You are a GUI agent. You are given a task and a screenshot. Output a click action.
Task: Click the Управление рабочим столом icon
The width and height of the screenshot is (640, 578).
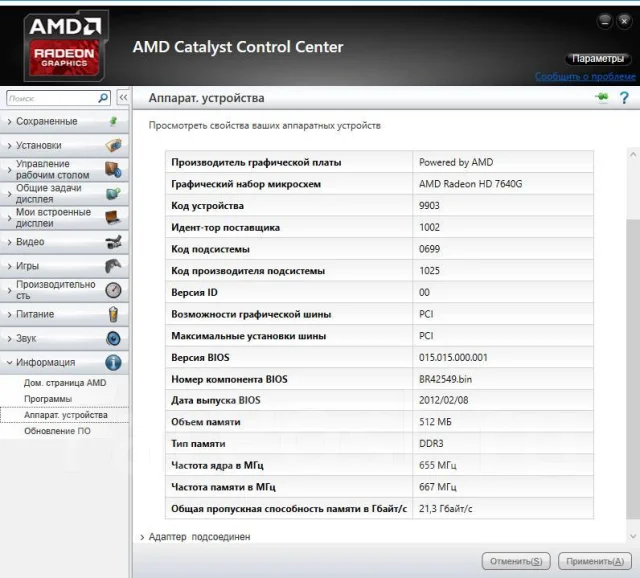click(x=113, y=169)
